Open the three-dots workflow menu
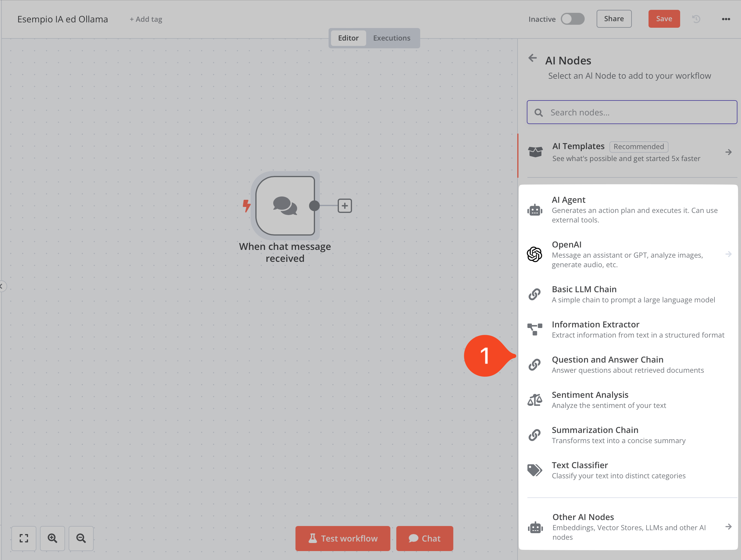The height and width of the screenshot is (560, 741). [x=726, y=19]
